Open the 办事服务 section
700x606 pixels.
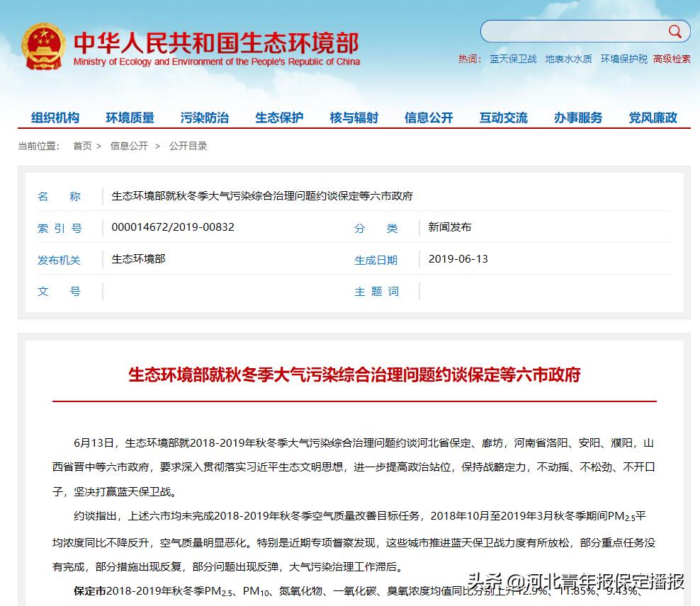coord(578,118)
